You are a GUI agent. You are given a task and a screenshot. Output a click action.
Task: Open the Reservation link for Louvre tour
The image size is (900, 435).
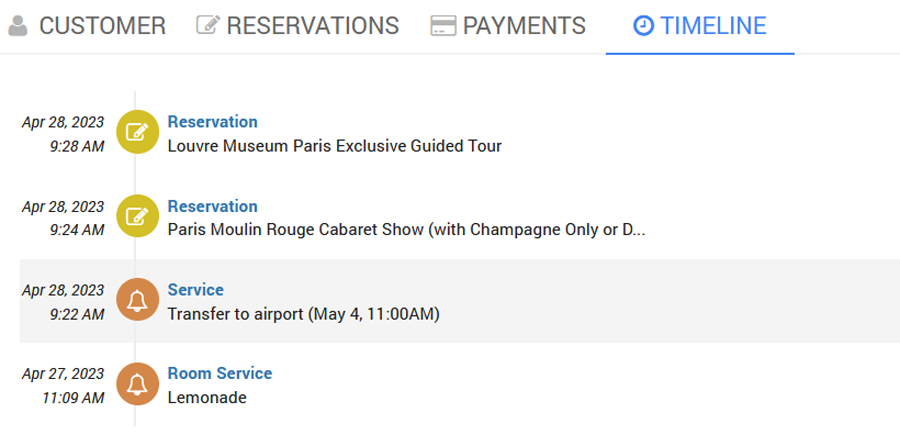click(x=213, y=122)
